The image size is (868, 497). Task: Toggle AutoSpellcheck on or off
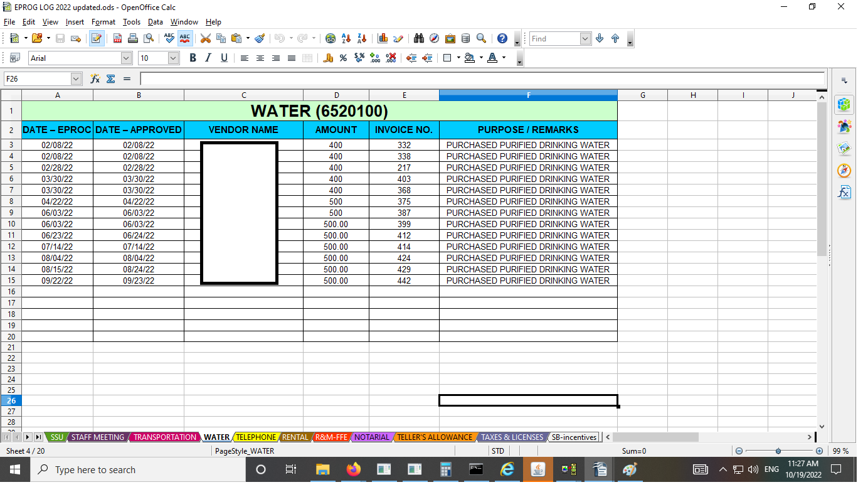185,38
